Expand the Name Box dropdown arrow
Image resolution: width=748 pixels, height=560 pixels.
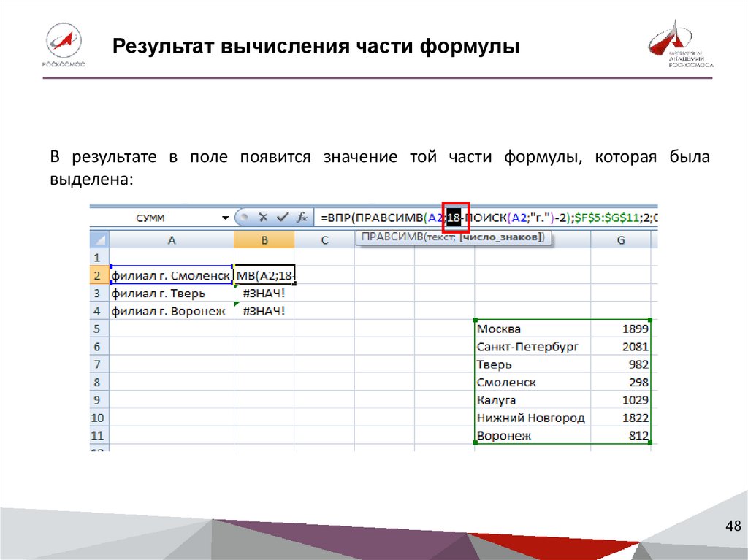tap(226, 218)
